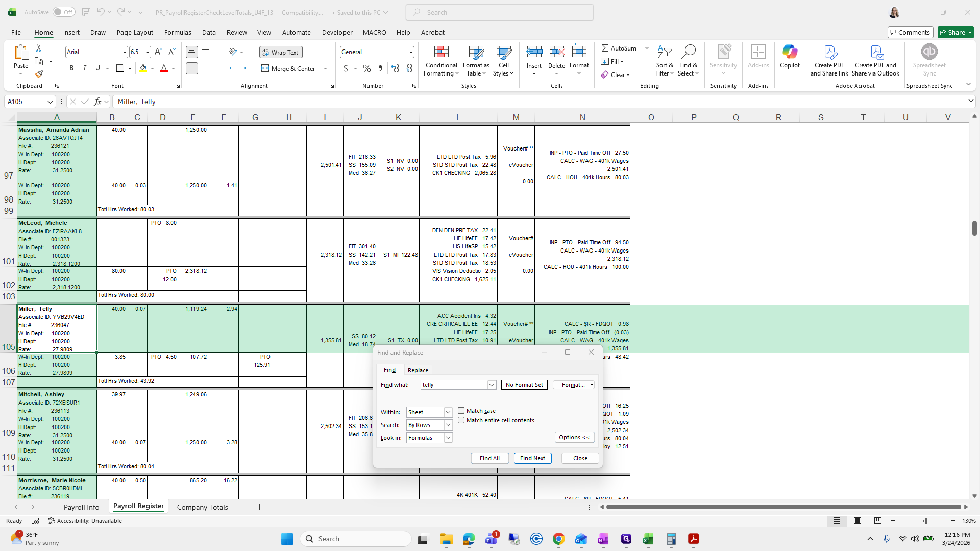Open the Number Format dropdown

[410, 52]
